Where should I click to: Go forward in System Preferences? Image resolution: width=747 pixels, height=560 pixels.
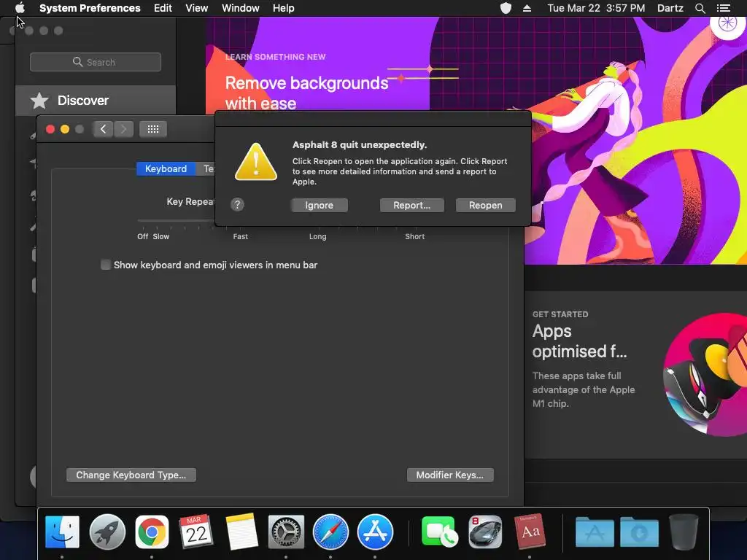123,129
